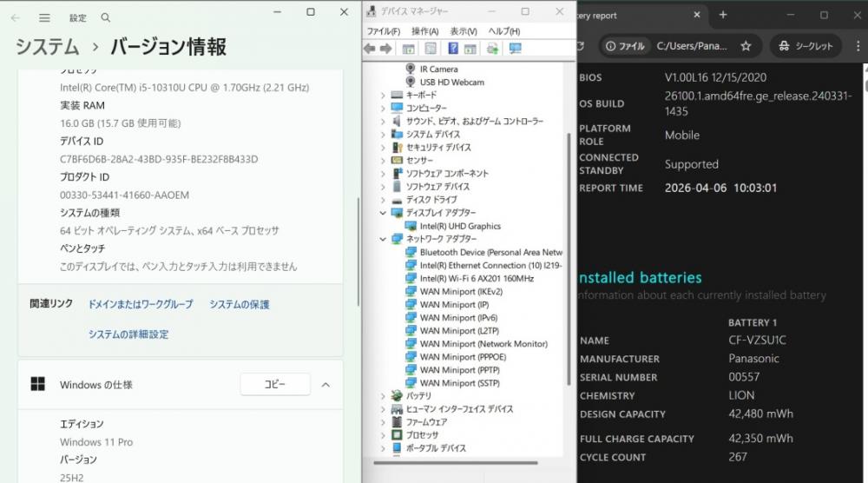This screenshot has width=868, height=483.
Task: Click the システム breadcrumb in Settings
Action: point(48,47)
